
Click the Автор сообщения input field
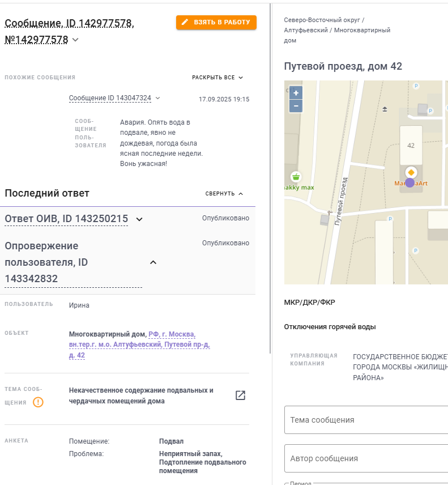pos(366,458)
